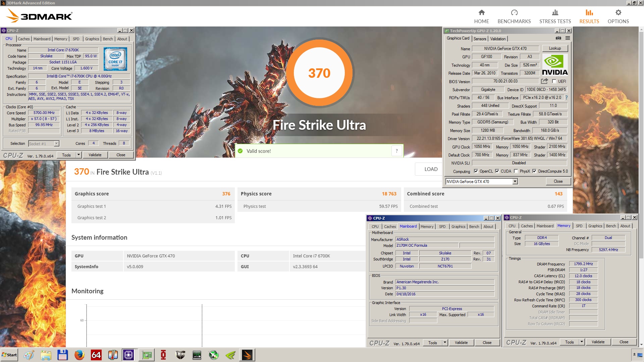Viewport: 644px width, 362px height.
Task: Click the Physics score value 18 763
Action: 389,194
